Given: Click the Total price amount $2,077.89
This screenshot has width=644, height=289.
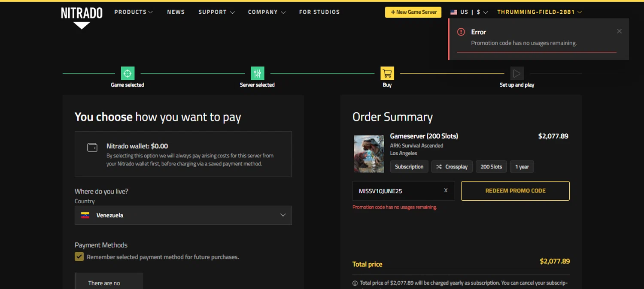Looking at the screenshot, I should point(555,261).
